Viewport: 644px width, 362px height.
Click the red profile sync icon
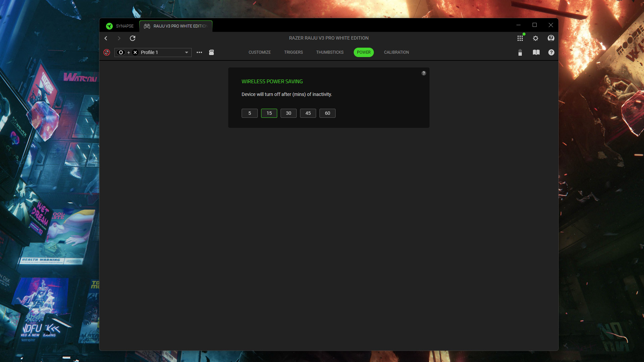pyautogui.click(x=107, y=52)
